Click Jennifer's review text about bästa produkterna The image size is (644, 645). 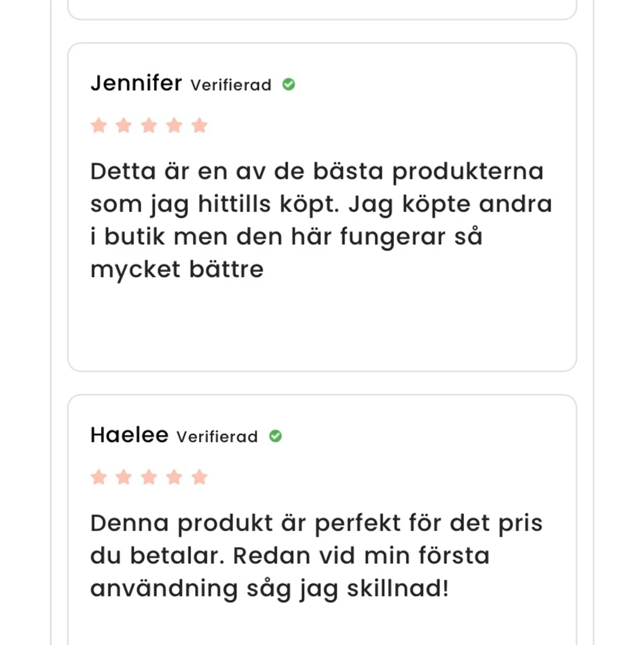tap(321, 220)
